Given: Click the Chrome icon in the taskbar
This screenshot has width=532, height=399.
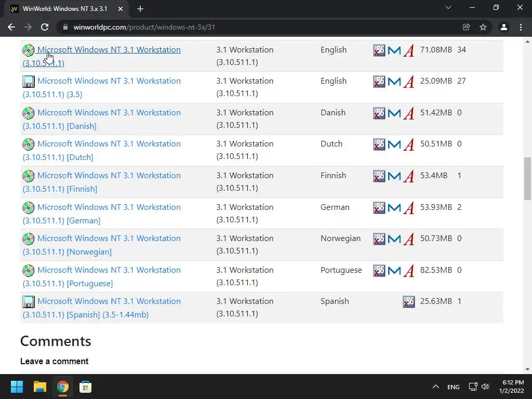Looking at the screenshot, I should pos(62,387).
